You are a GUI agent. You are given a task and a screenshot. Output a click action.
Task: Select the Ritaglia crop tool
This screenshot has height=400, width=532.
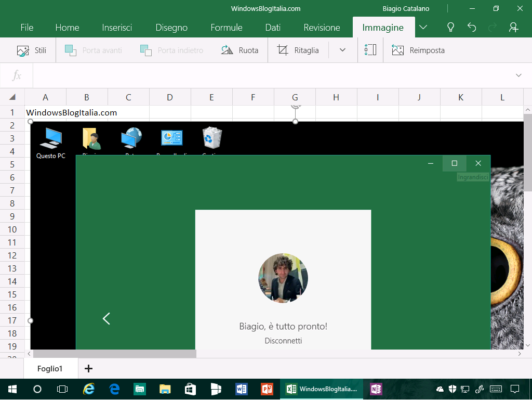click(298, 50)
